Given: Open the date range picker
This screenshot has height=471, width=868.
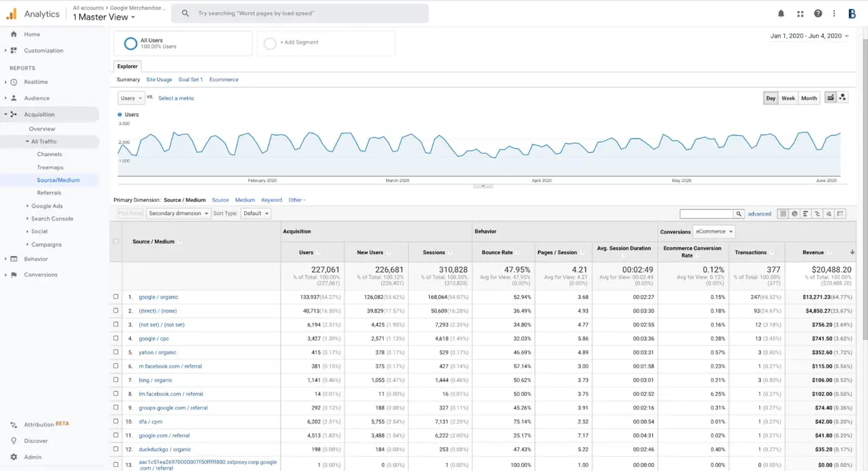Looking at the screenshot, I should (810, 36).
